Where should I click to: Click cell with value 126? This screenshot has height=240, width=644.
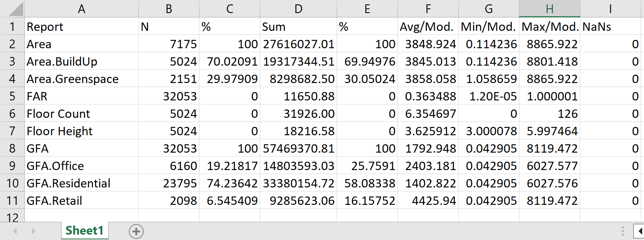pyautogui.click(x=550, y=113)
